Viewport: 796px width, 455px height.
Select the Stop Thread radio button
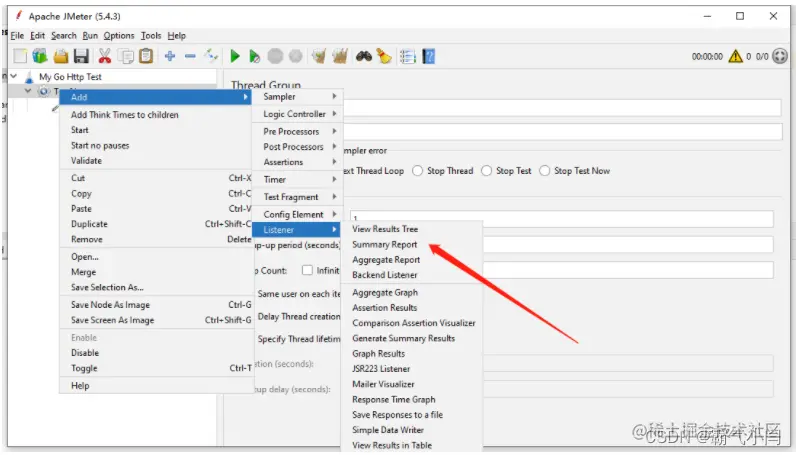(x=418, y=171)
